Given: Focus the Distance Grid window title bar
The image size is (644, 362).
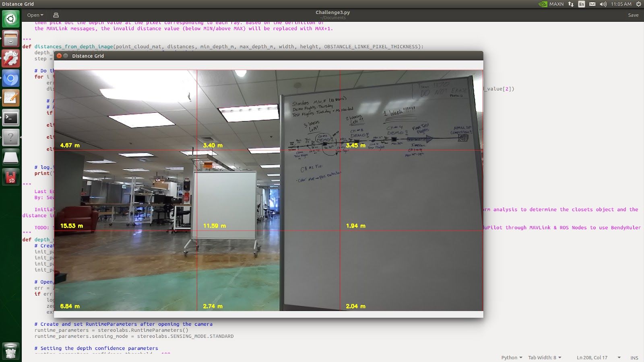Looking at the screenshot, I should pos(268,56).
